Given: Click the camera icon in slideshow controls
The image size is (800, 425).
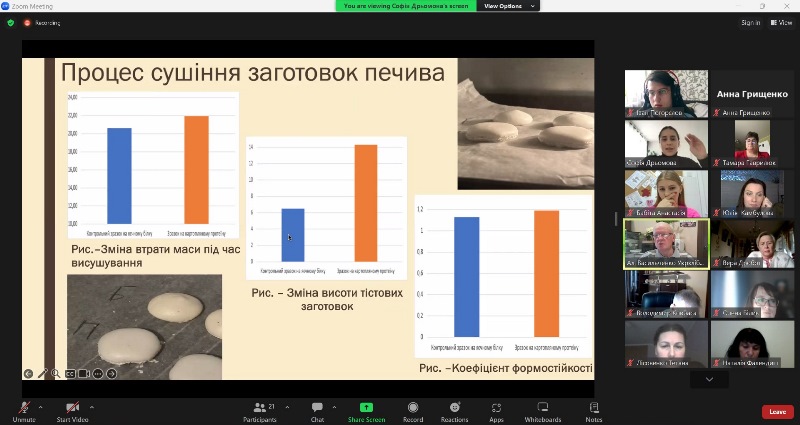Looking at the screenshot, I should tap(84, 374).
